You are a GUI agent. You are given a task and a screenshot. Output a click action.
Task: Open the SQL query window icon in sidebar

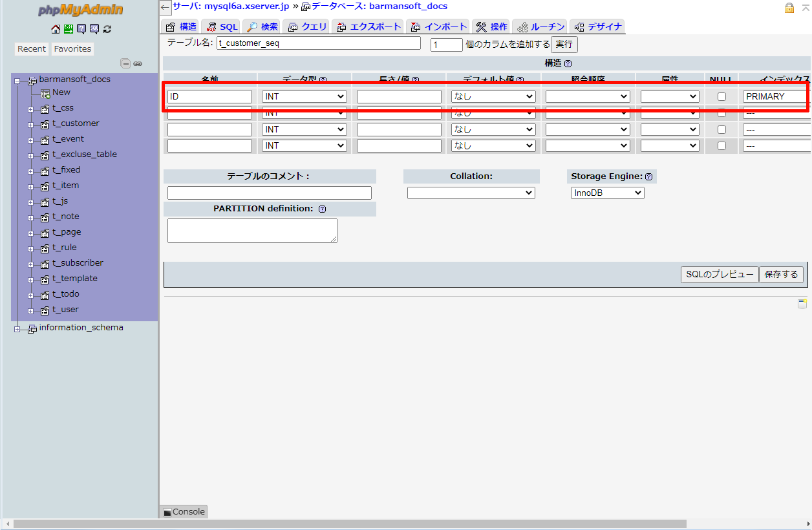coord(94,29)
